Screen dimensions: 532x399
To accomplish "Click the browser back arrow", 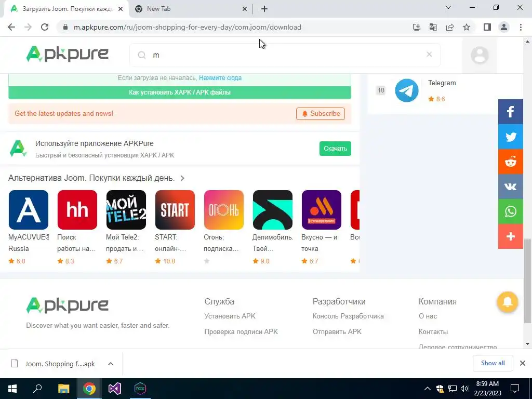I will tap(11, 27).
